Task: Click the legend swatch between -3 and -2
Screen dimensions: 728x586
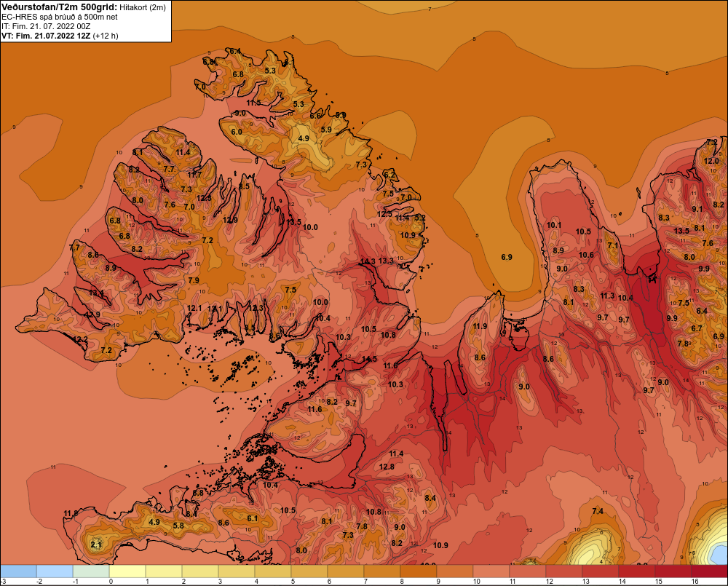Action: pos(19,571)
